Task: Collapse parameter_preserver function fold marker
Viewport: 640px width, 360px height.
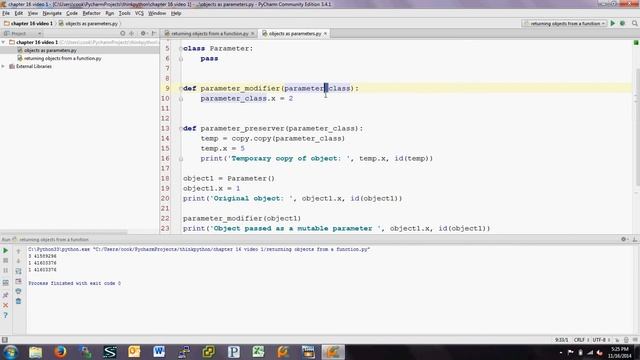Action: point(180,129)
